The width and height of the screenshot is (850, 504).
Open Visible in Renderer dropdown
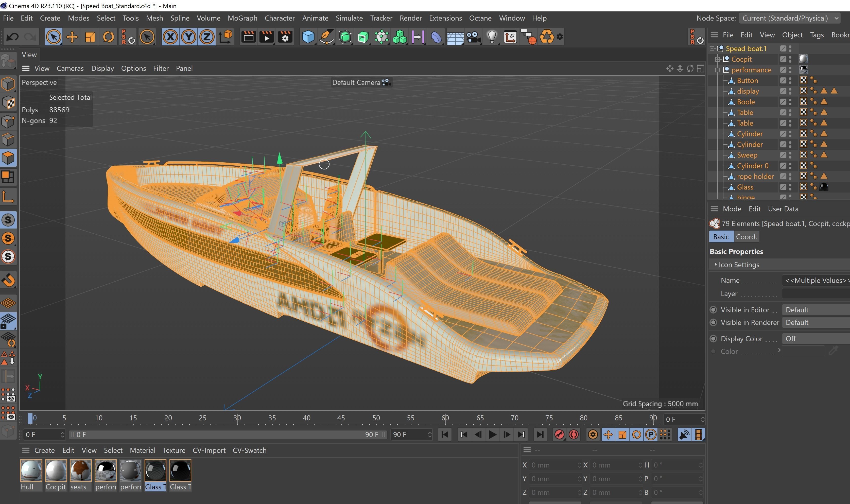(816, 322)
